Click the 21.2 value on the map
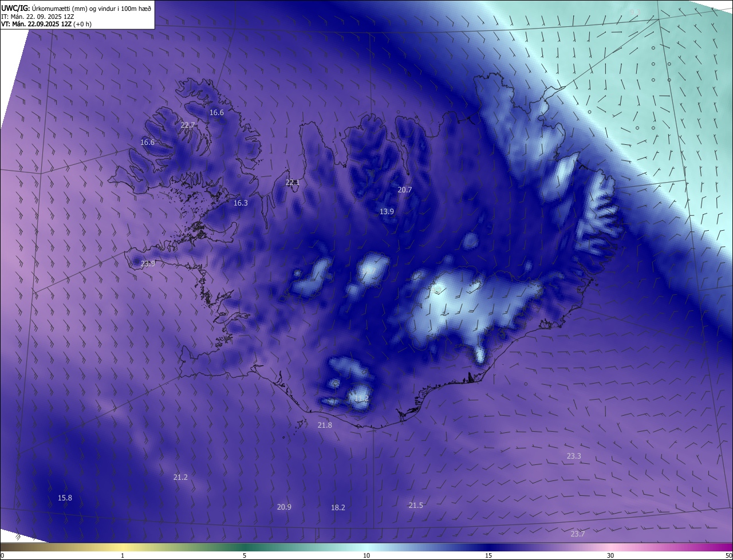This screenshot has height=560, width=733. [180, 477]
